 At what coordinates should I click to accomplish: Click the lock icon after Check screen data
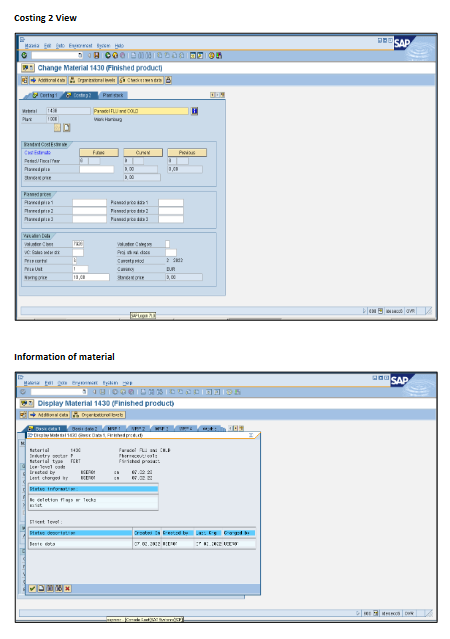168,80
